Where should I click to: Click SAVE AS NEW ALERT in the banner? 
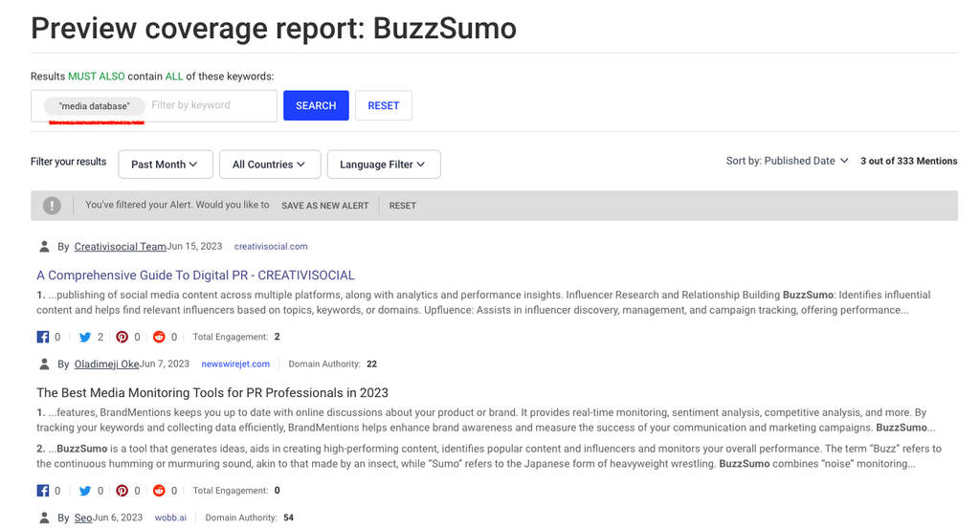click(x=324, y=206)
